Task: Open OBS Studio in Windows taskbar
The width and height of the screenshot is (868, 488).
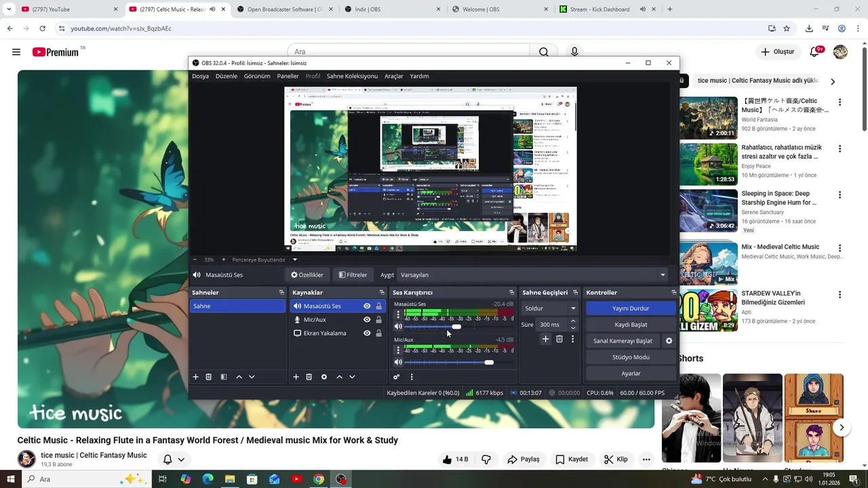Action: [340, 479]
